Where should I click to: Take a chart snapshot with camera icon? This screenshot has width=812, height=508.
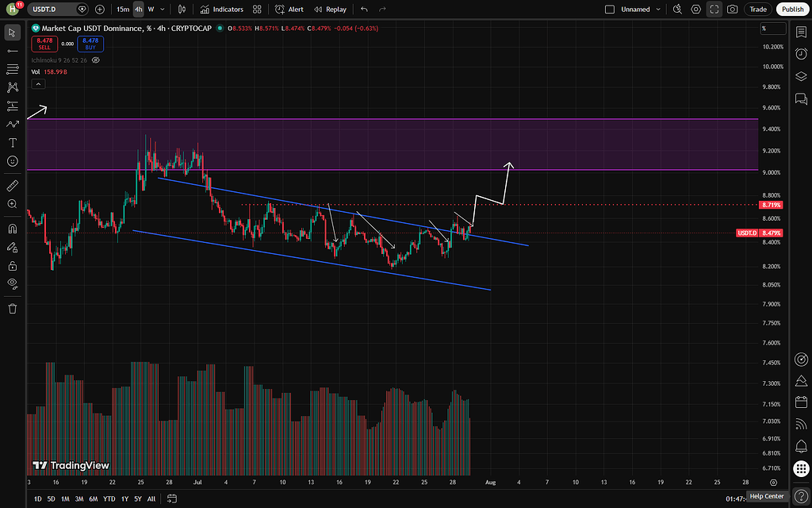tap(732, 10)
